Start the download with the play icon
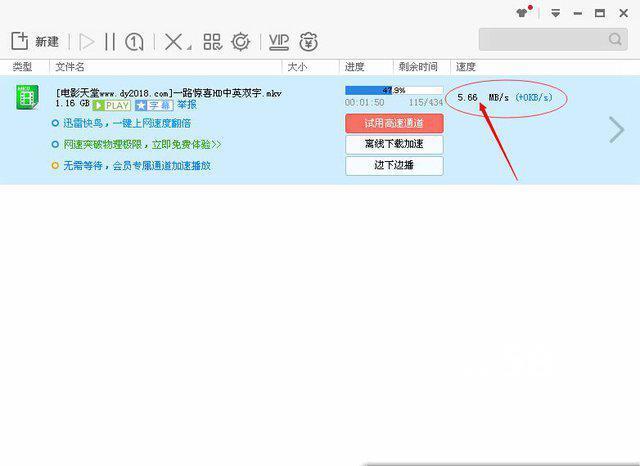Image resolution: width=640 pixels, height=466 pixels. pos(87,42)
